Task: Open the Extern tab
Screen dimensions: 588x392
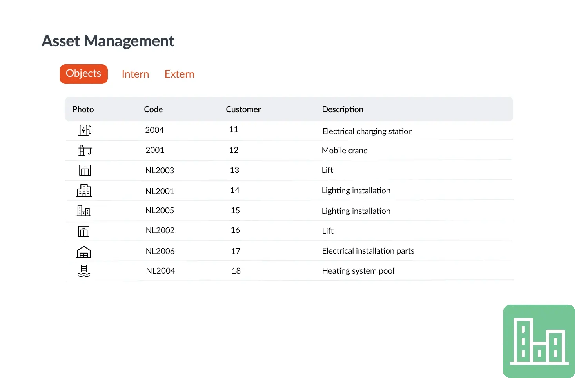Action: coord(180,74)
